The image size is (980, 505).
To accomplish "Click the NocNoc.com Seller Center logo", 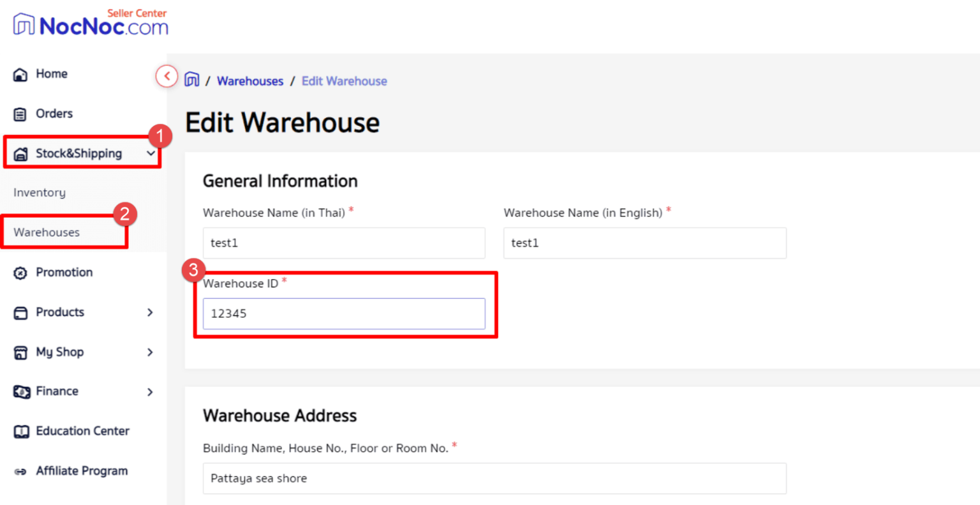I will click(91, 23).
